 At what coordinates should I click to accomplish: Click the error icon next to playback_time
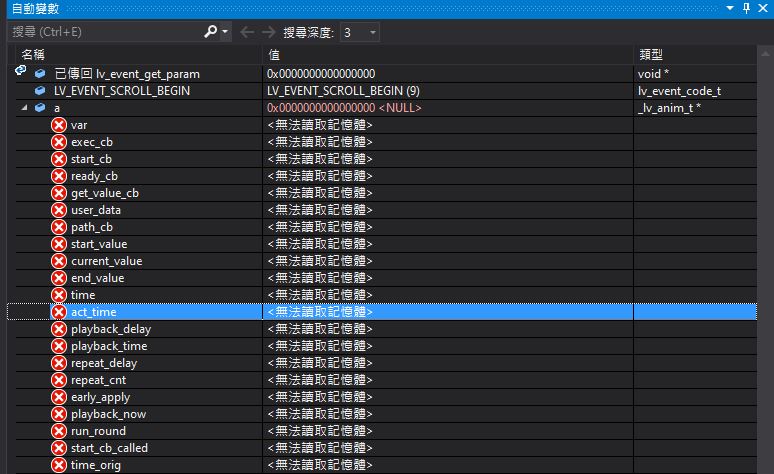click(59, 346)
